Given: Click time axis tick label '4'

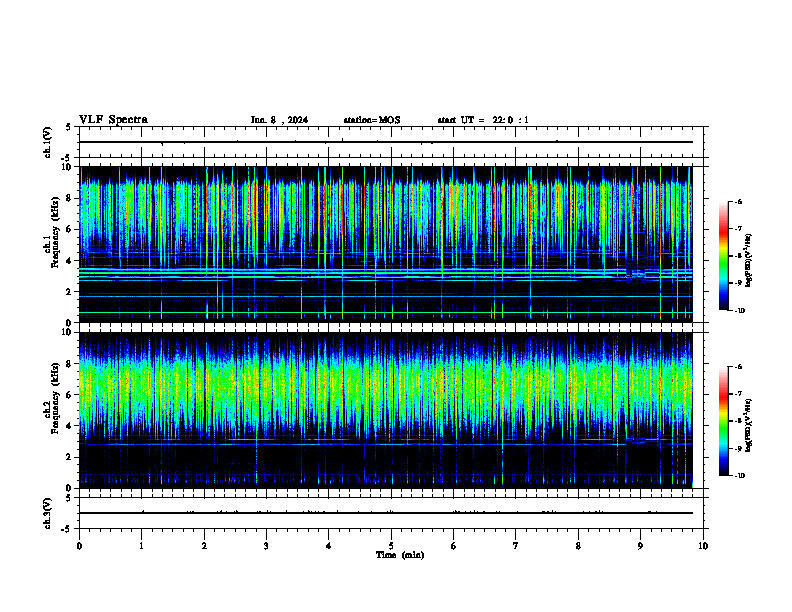Looking at the screenshot, I should click(x=329, y=546).
